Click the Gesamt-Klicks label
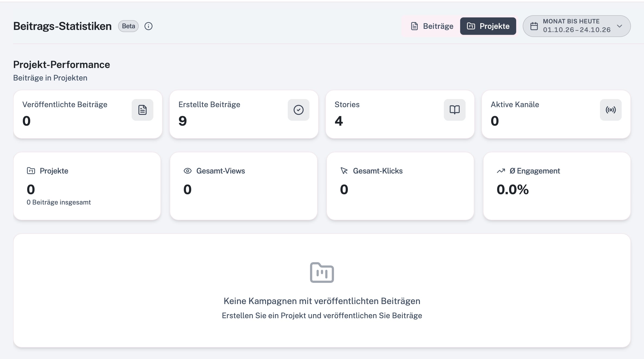The height and width of the screenshot is (359, 644). [378, 171]
